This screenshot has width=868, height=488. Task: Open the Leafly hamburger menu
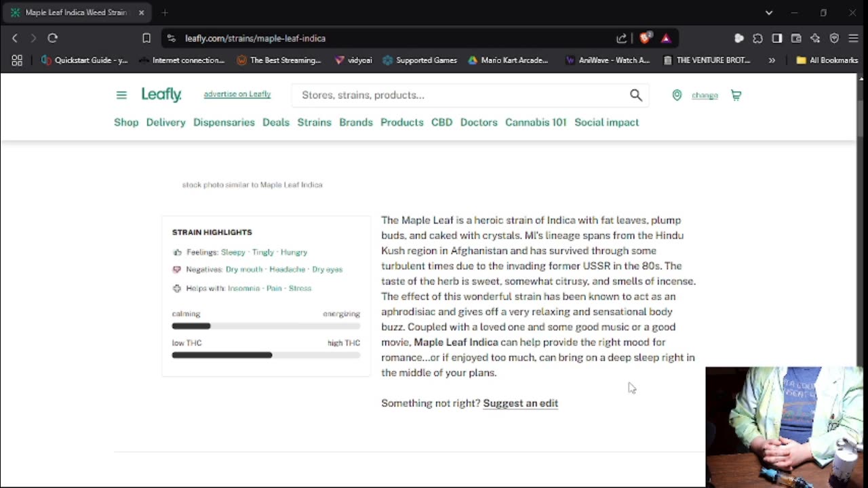[121, 95]
